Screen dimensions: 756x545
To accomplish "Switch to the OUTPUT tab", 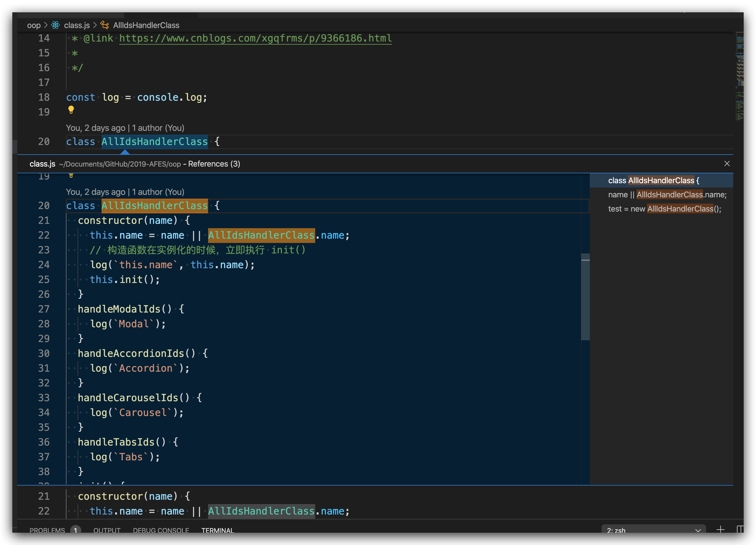I will [x=107, y=530].
